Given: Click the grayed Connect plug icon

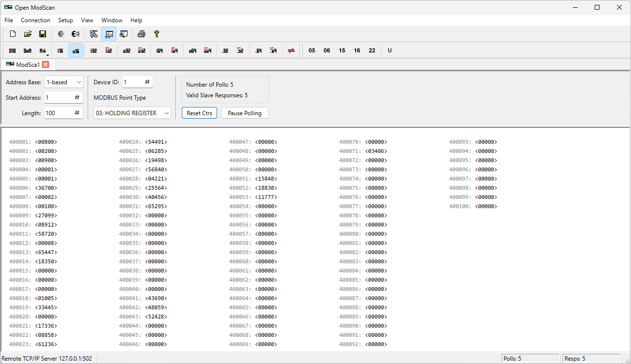Looking at the screenshot, I should pyautogui.click(x=61, y=34).
